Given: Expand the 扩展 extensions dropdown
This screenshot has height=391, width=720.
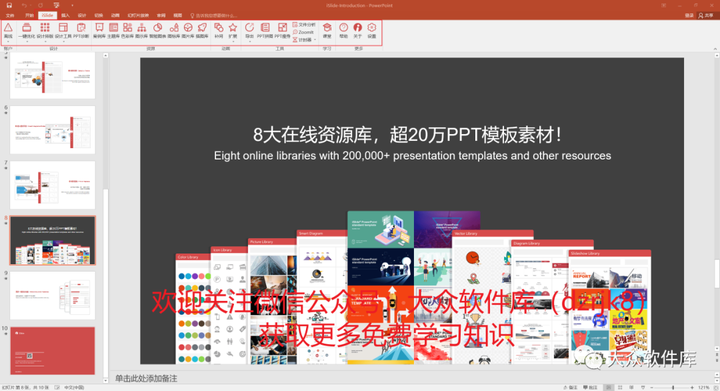Looking at the screenshot, I should coord(233,42).
